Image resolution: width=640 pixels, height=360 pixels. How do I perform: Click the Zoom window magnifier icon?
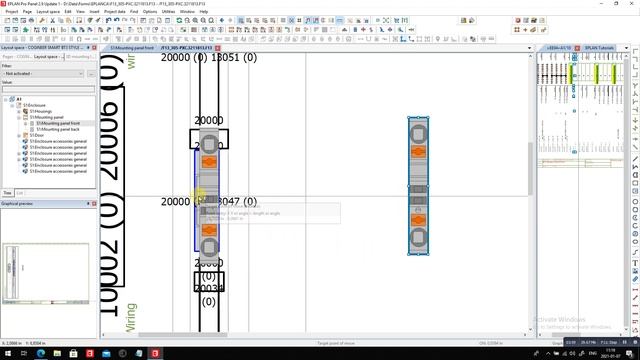[187, 20]
